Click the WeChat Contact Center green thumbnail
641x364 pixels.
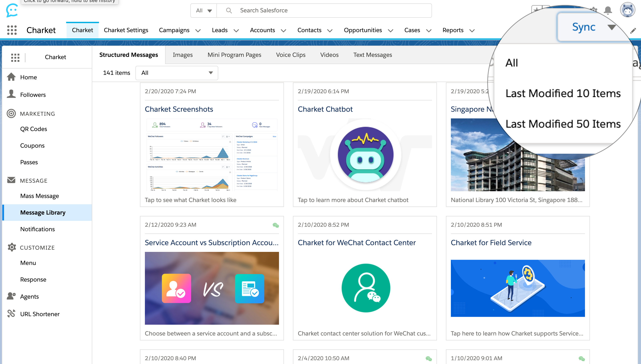click(x=366, y=288)
